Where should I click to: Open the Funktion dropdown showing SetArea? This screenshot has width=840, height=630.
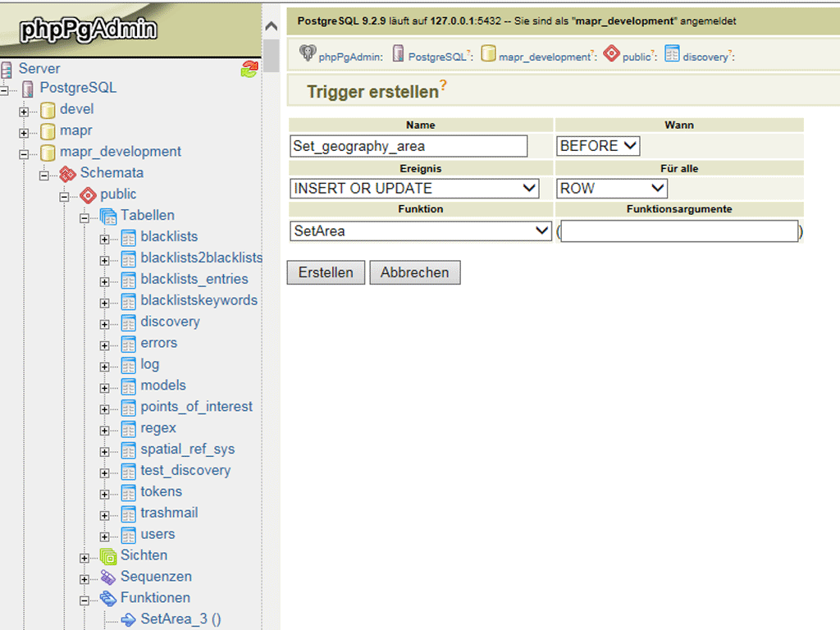tap(421, 231)
